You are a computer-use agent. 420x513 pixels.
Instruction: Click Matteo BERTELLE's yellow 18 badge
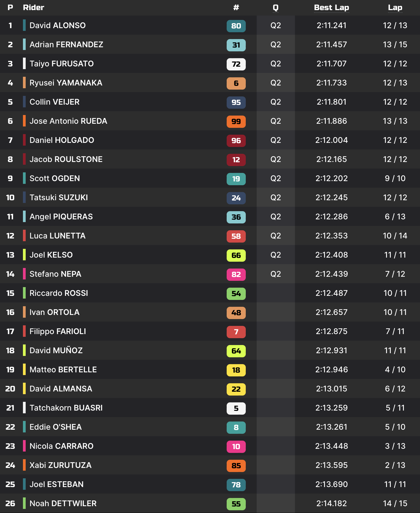pyautogui.click(x=236, y=370)
